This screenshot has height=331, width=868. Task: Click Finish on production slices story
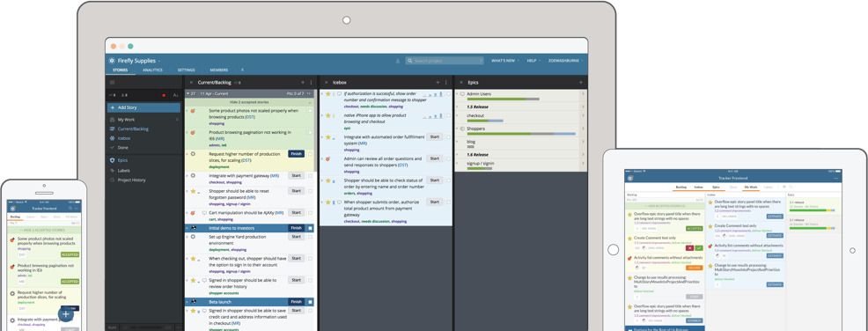pos(296,153)
